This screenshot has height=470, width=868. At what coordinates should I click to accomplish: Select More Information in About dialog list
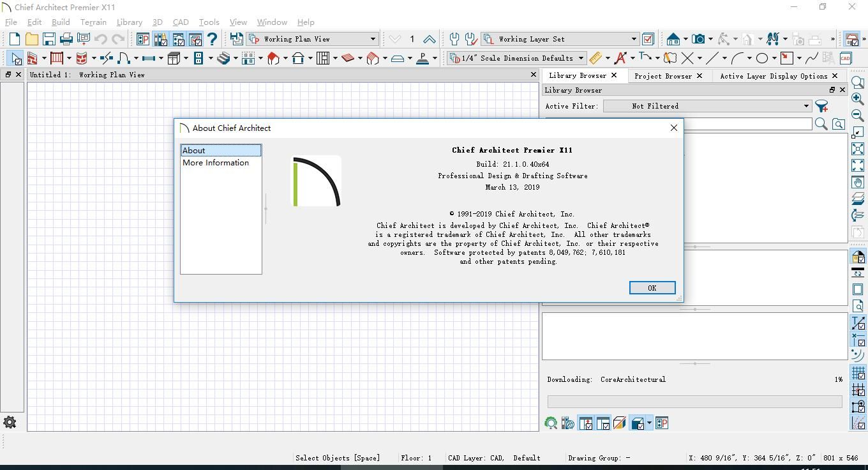[x=216, y=163]
